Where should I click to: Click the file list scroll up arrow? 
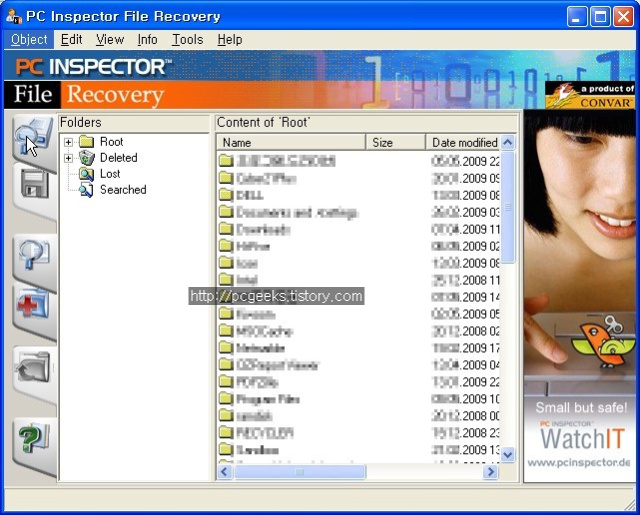click(x=507, y=142)
